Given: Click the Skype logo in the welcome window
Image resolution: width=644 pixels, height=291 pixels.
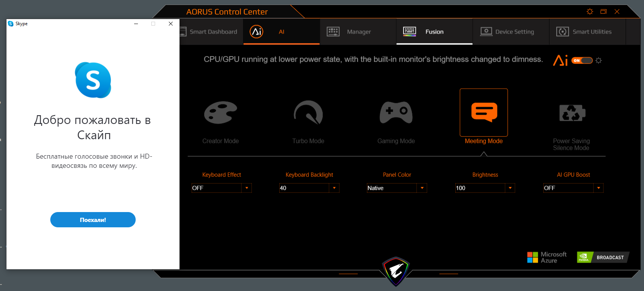Looking at the screenshot, I should [93, 80].
